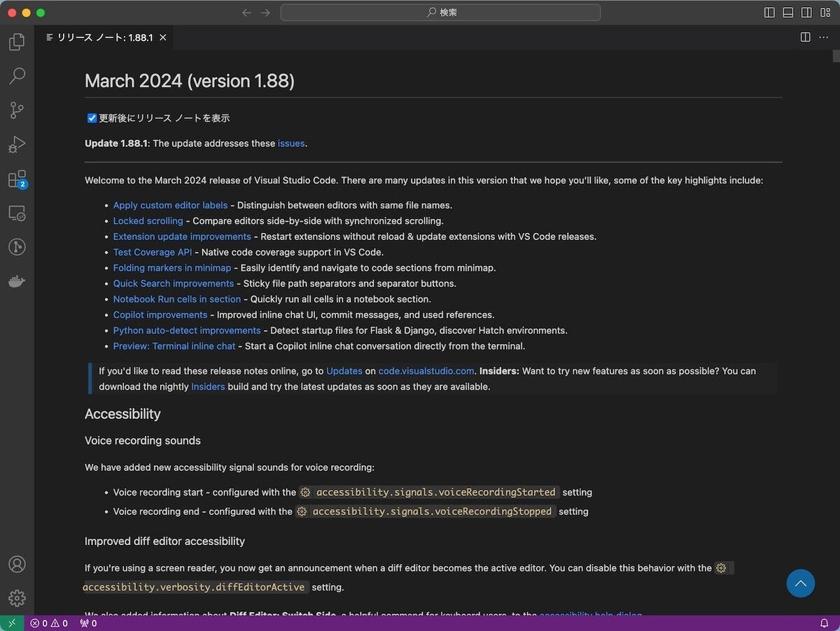Open settings gear for voiceRecordingStopped
The height and width of the screenshot is (631, 840).
coord(302,511)
